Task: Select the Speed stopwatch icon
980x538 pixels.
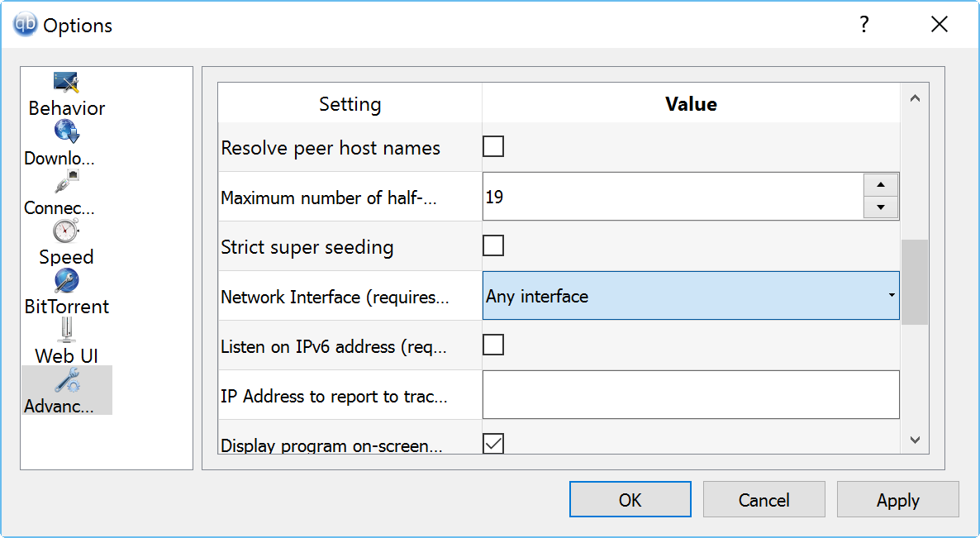Action: 66,231
